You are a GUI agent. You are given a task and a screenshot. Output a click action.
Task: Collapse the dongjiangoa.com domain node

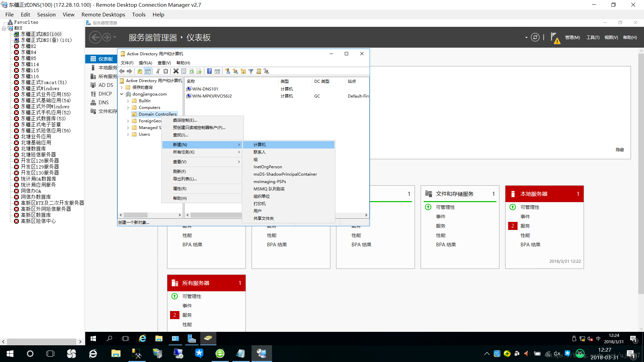coord(122,94)
